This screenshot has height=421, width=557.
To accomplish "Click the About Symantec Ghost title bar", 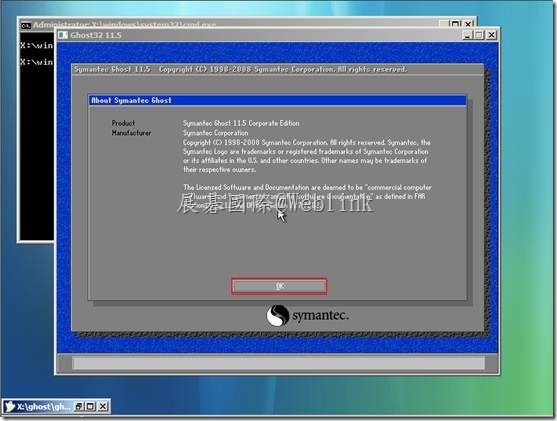I will (x=277, y=100).
